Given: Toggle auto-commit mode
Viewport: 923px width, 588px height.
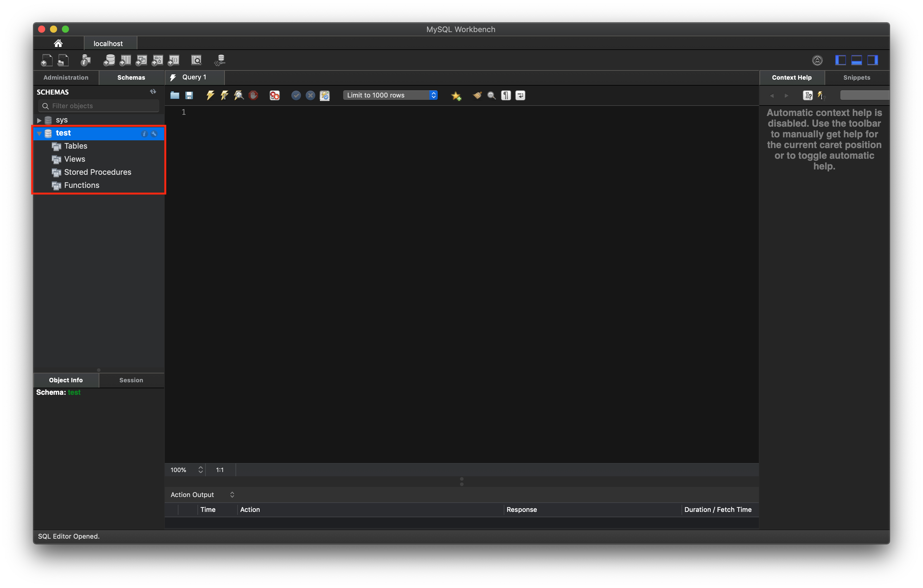Looking at the screenshot, I should [325, 95].
